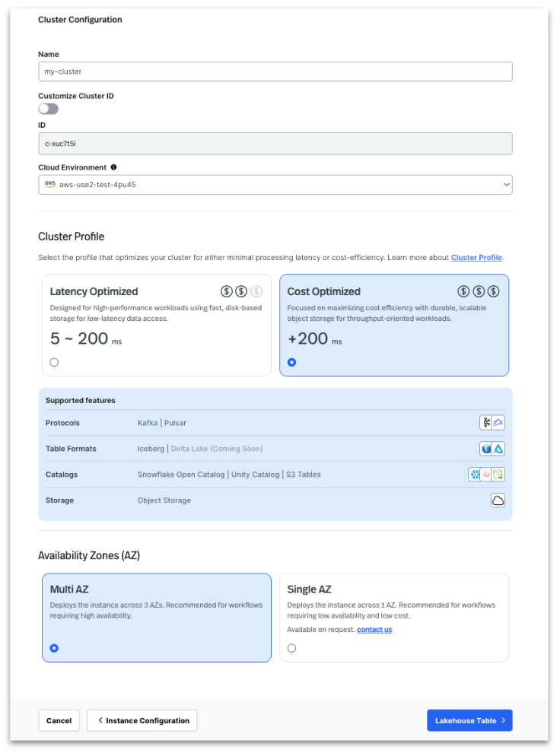
Task: Click the Unity Catalog icon
Action: tap(487, 475)
